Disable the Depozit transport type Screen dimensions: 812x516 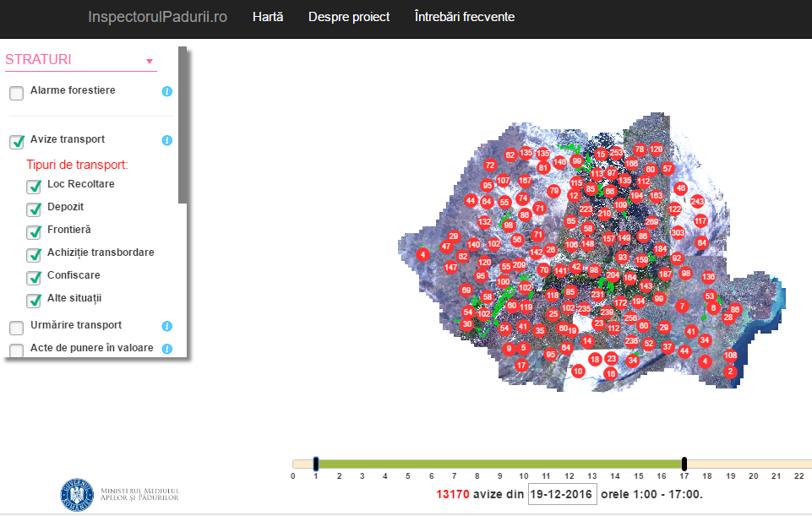coord(34,209)
